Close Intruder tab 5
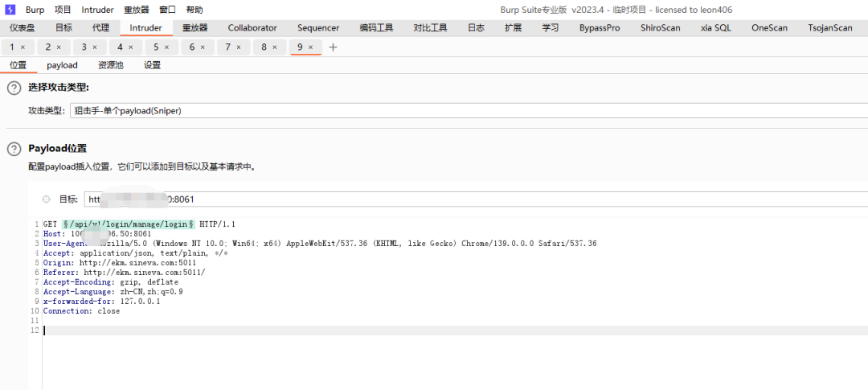This screenshot has width=868, height=390. 166,47
